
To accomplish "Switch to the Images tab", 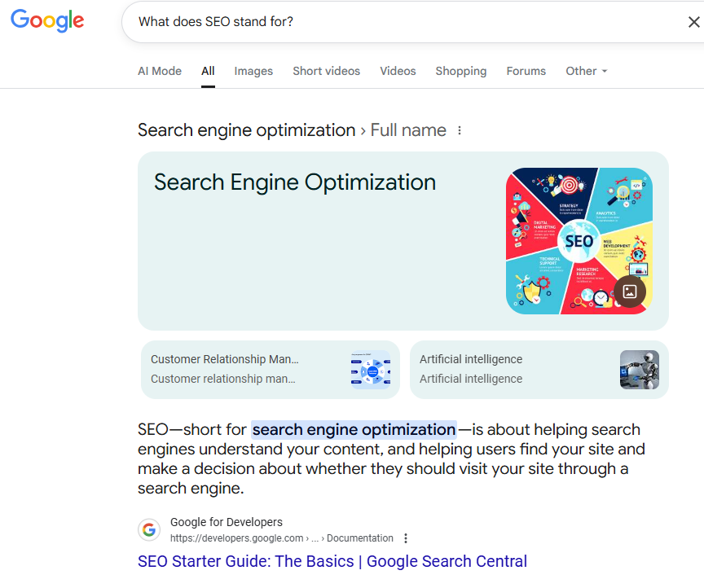I will coord(253,71).
